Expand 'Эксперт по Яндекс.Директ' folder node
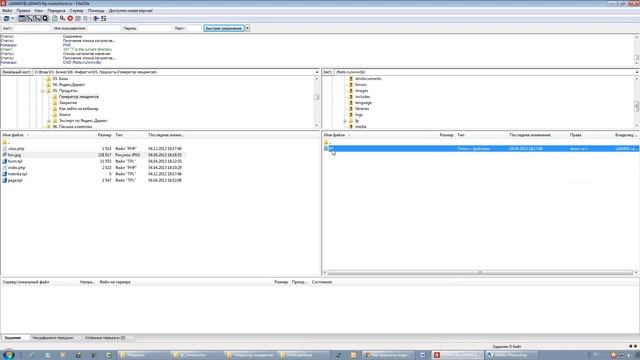The image size is (640, 360). [49, 121]
